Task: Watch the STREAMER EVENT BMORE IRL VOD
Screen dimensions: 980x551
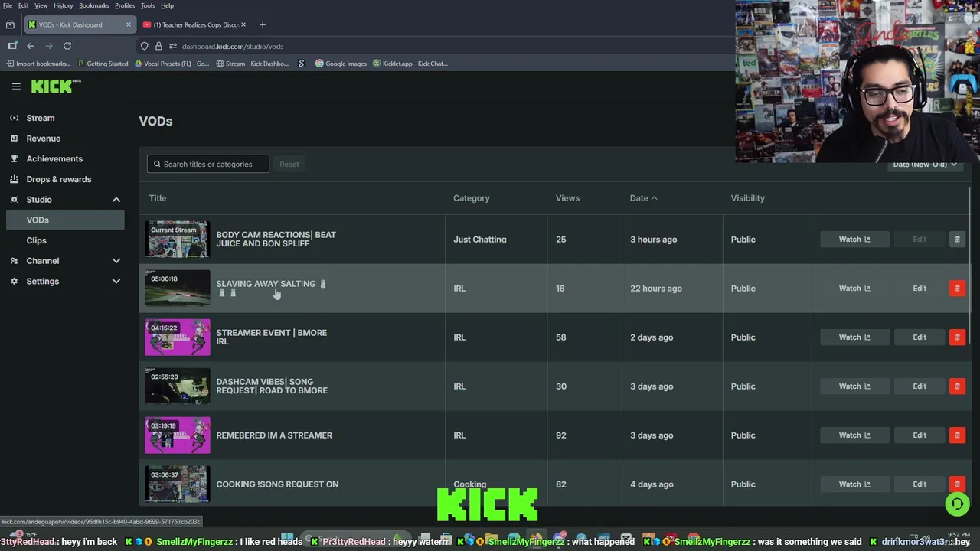Action: pyautogui.click(x=854, y=337)
